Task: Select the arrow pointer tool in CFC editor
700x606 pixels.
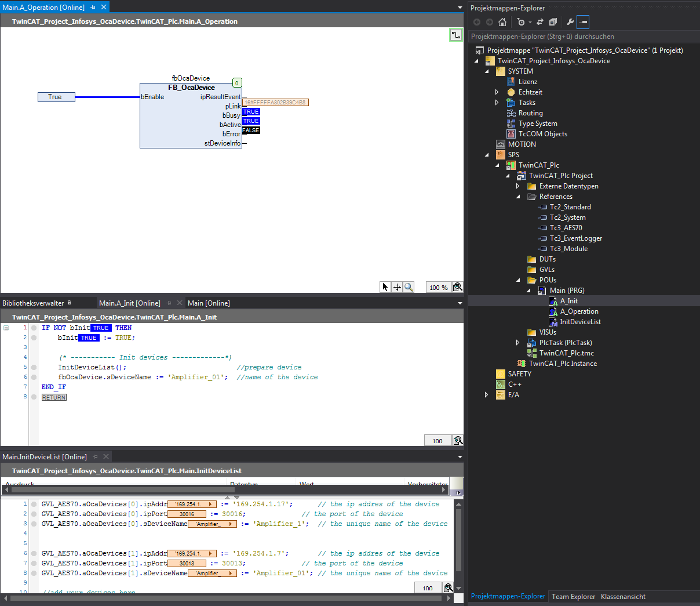Action: (x=385, y=287)
